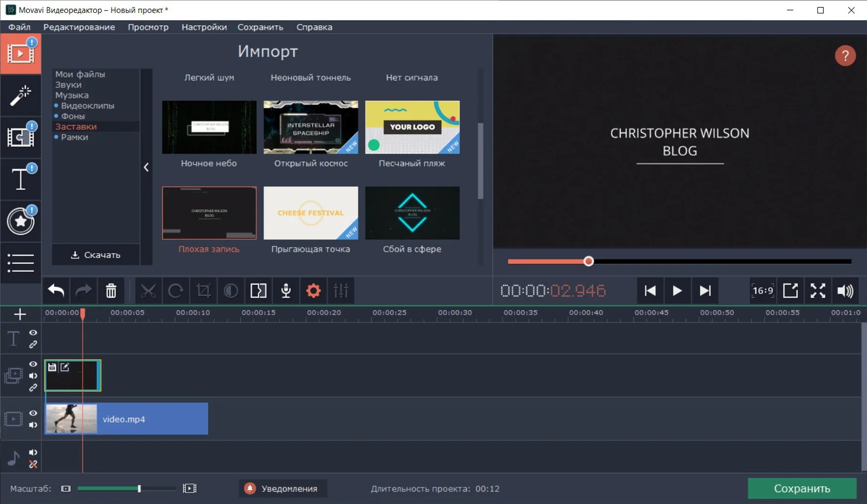Click the save icon on overlay clip

pos(52,367)
